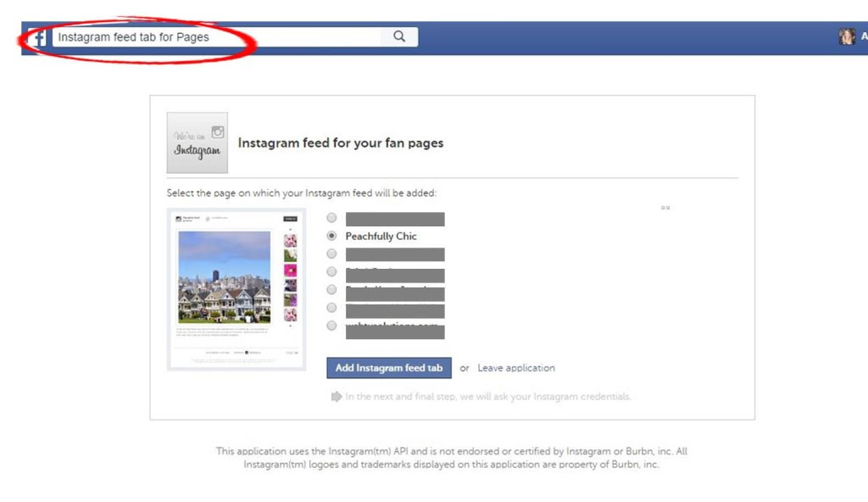Select the third page radio button below Peachfully Chic

coord(331,254)
